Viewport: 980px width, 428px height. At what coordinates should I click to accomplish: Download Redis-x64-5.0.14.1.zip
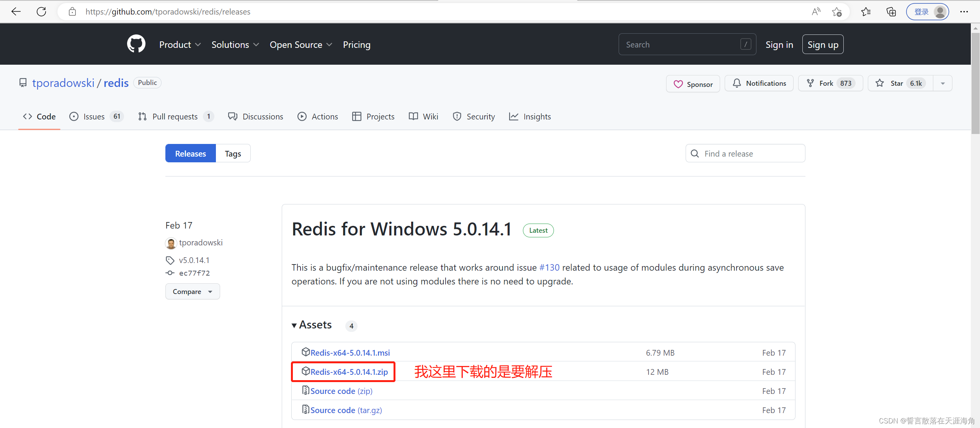click(x=349, y=372)
